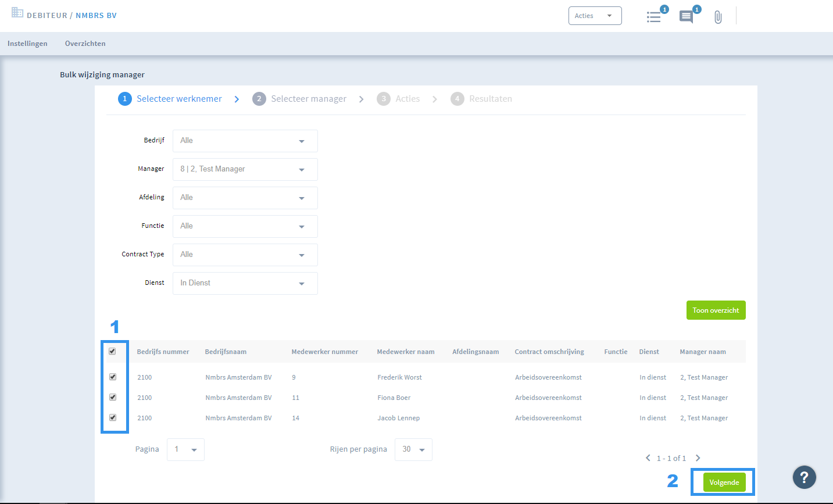The width and height of the screenshot is (833, 504).
Task: Uncheck the Jacob Lennep row checkbox
Action: [x=113, y=417]
